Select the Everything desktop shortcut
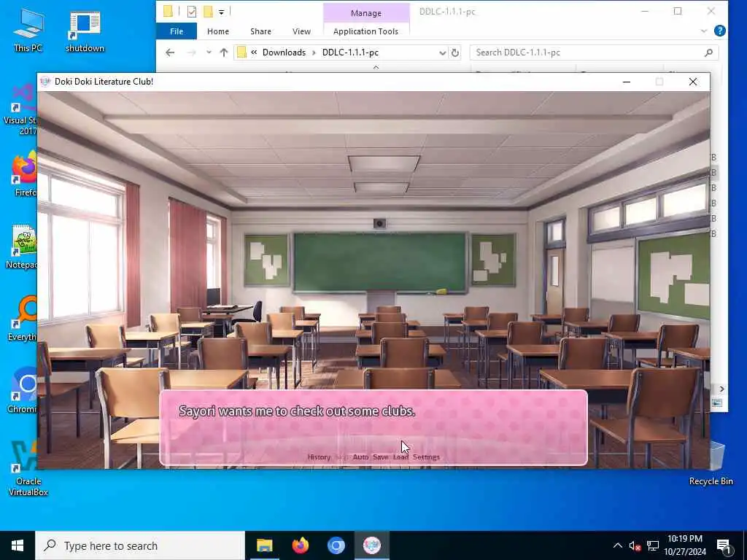The height and width of the screenshot is (560, 747). (22, 318)
